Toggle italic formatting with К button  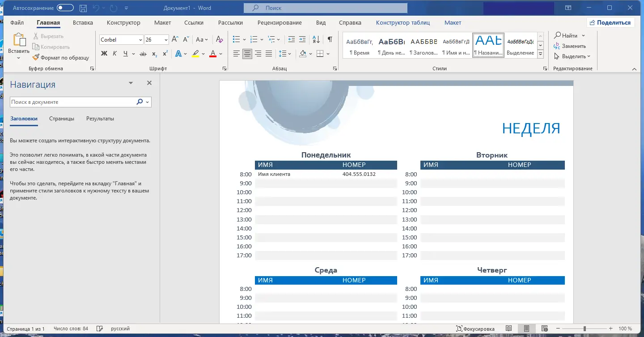(114, 54)
